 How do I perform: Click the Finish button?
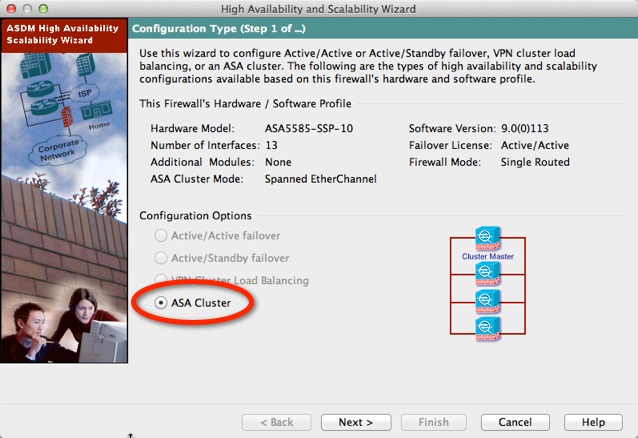coord(433,422)
